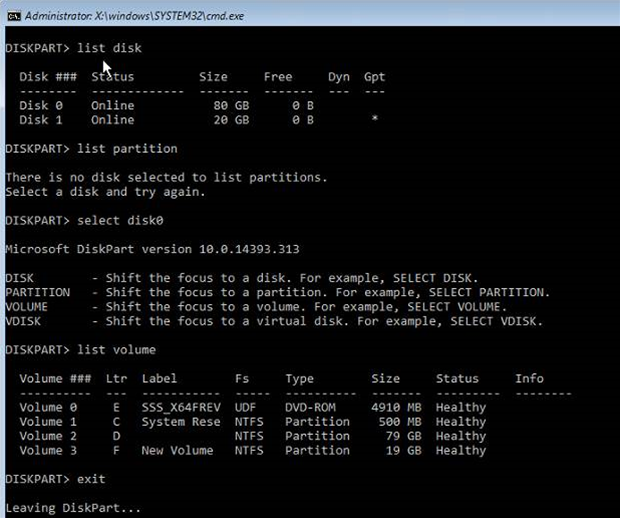Click the 'Leaving DiskPart...' line

(73, 508)
